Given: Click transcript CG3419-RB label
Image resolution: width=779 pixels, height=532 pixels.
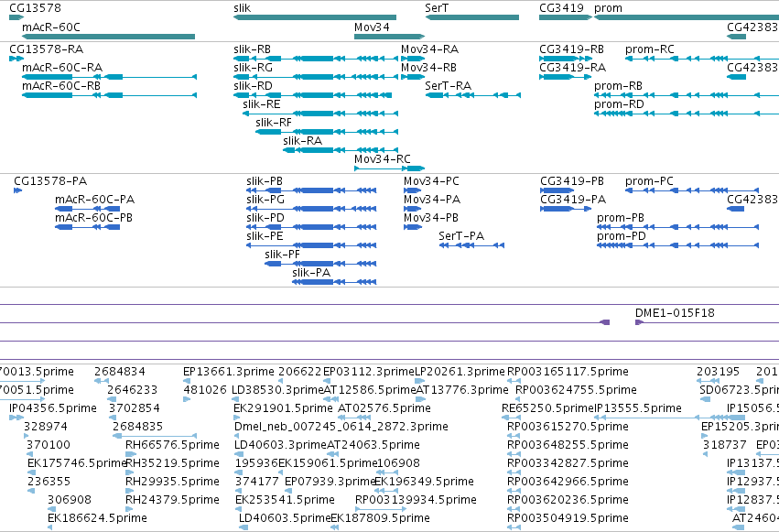Looking at the screenshot, I should [572, 49].
